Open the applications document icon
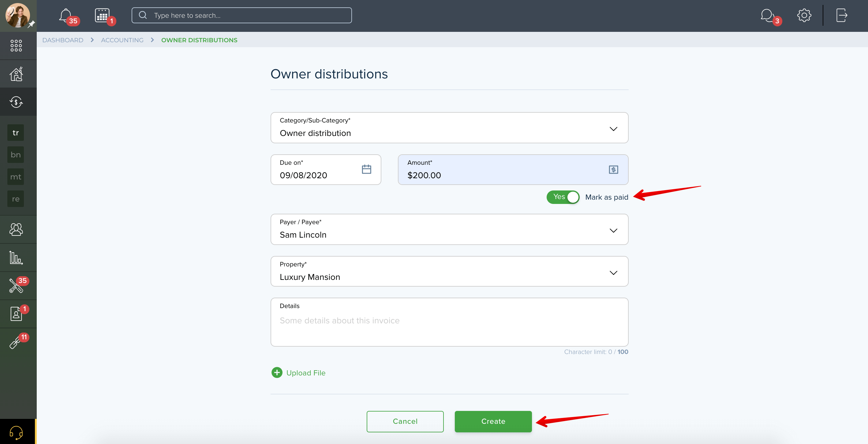Image resolution: width=868 pixels, height=444 pixels. click(x=16, y=314)
